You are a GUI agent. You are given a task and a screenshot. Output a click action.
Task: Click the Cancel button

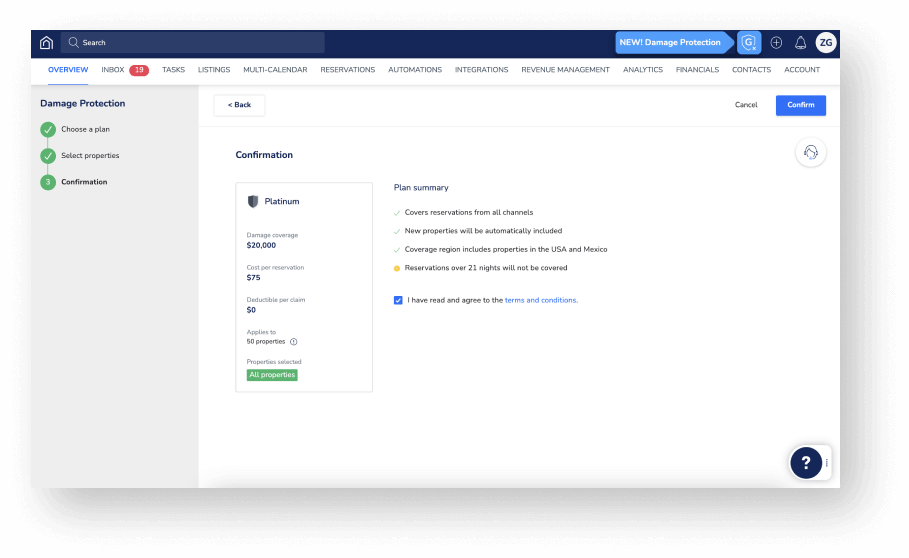(x=746, y=105)
